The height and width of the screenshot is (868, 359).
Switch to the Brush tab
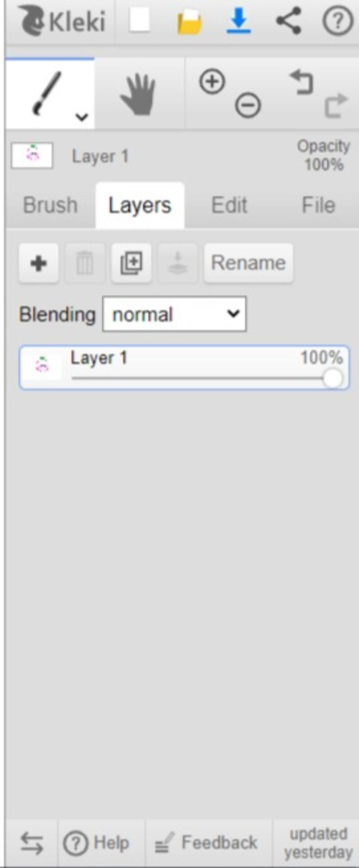tap(50, 205)
